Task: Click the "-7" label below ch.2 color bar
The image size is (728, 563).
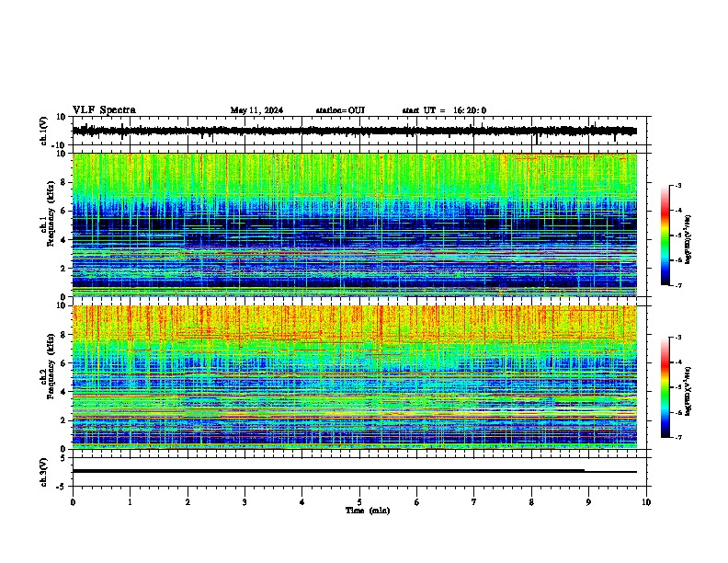Action: coord(677,437)
